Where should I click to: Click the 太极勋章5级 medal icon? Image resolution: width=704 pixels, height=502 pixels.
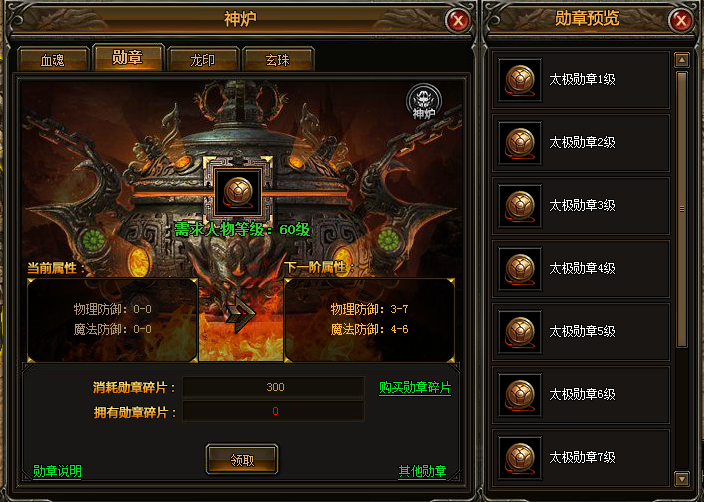click(520, 331)
